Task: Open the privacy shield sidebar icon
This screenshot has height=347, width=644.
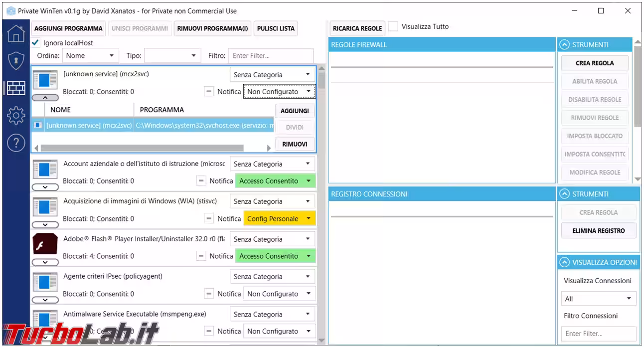Action: click(16, 61)
